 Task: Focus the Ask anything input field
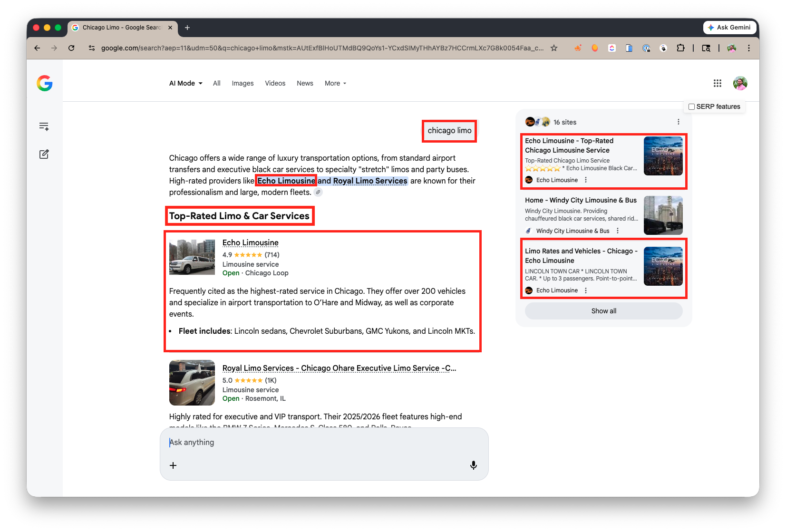[x=323, y=443]
